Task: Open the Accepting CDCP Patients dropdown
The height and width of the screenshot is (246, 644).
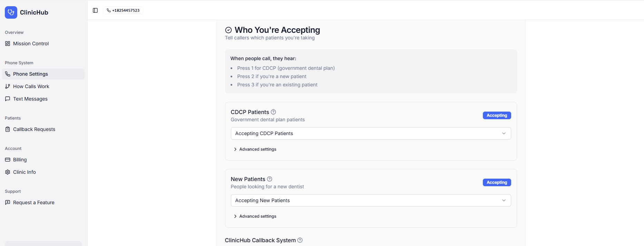Action: pyautogui.click(x=371, y=133)
